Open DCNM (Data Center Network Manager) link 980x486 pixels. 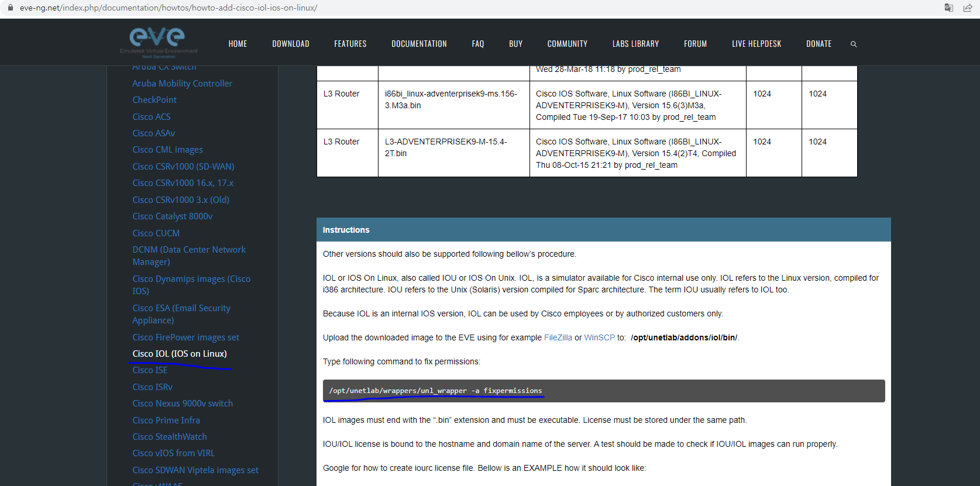pyautogui.click(x=189, y=256)
